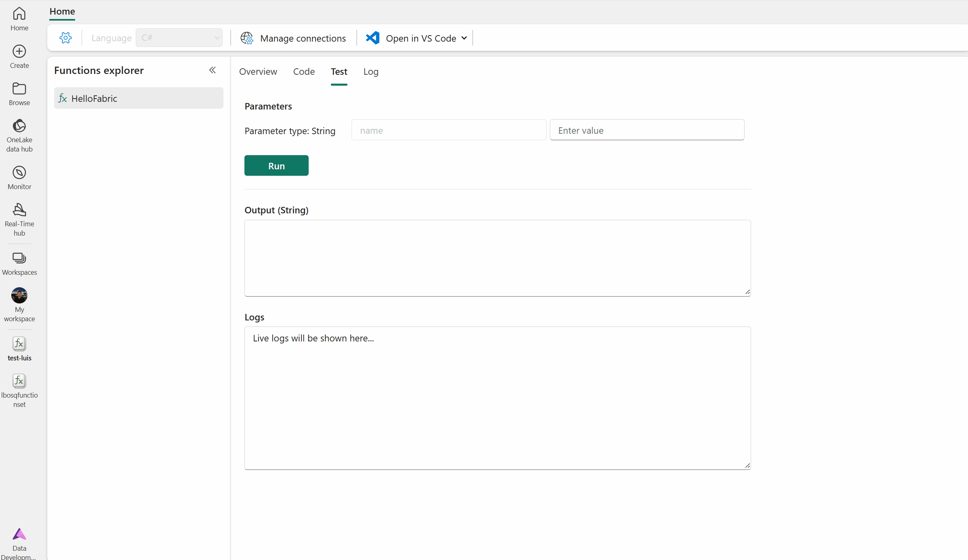Image resolution: width=968 pixels, height=560 pixels.
Task: Click the Parameters heading
Action: coord(268,106)
